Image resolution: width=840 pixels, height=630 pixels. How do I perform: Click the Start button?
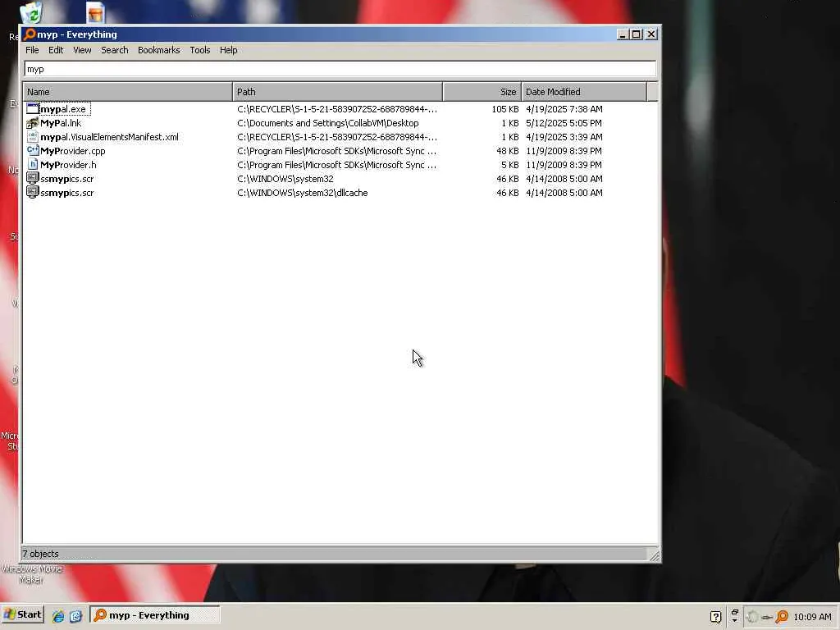coord(22,614)
